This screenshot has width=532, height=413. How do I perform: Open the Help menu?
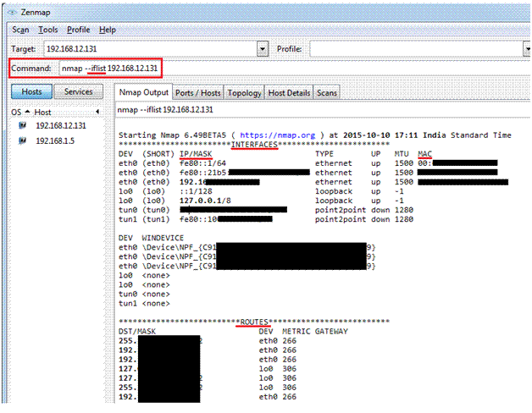108,30
